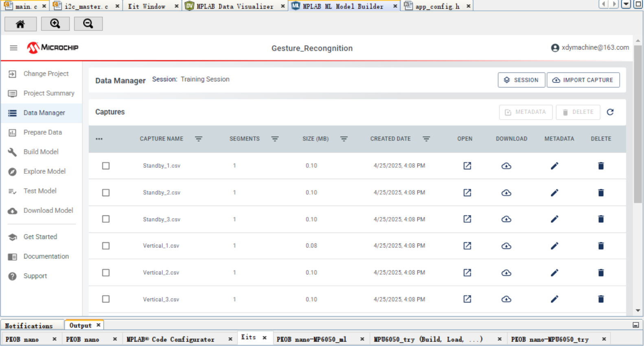Download the Vertical_2.csv capture
Image resolution: width=644 pixels, height=346 pixels.
pos(506,273)
